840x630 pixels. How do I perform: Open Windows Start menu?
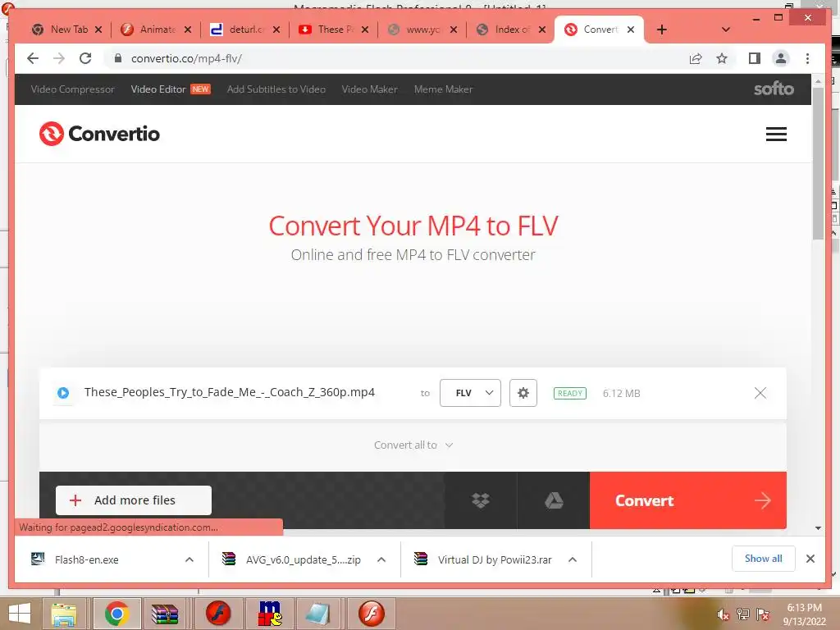(x=20, y=614)
